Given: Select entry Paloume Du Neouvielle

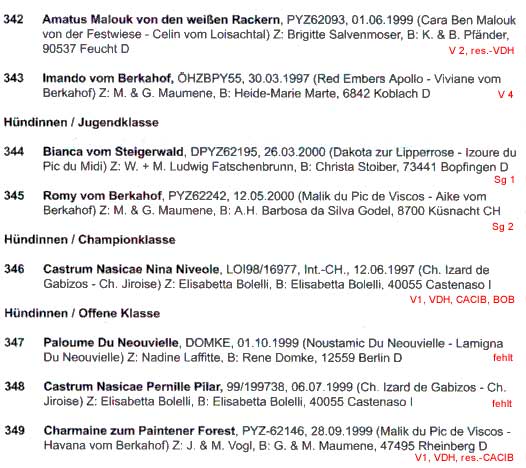Looking at the screenshot, I should (x=111, y=343).
